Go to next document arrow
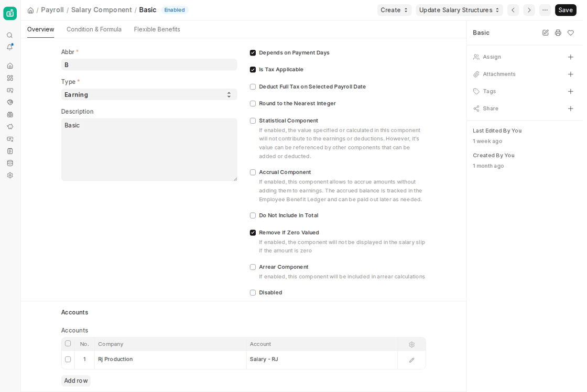The height and width of the screenshot is (392, 587). point(529,10)
